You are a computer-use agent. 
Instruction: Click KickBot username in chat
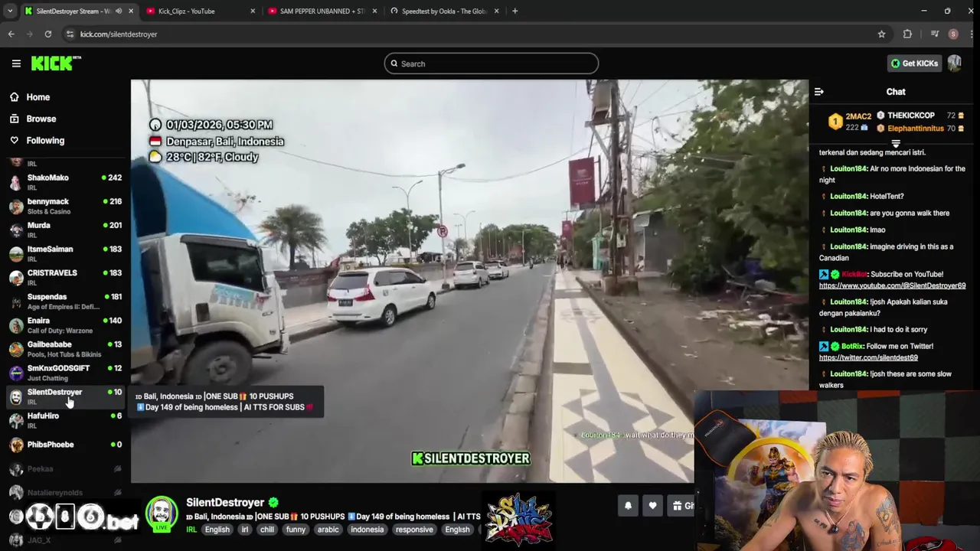click(x=856, y=274)
